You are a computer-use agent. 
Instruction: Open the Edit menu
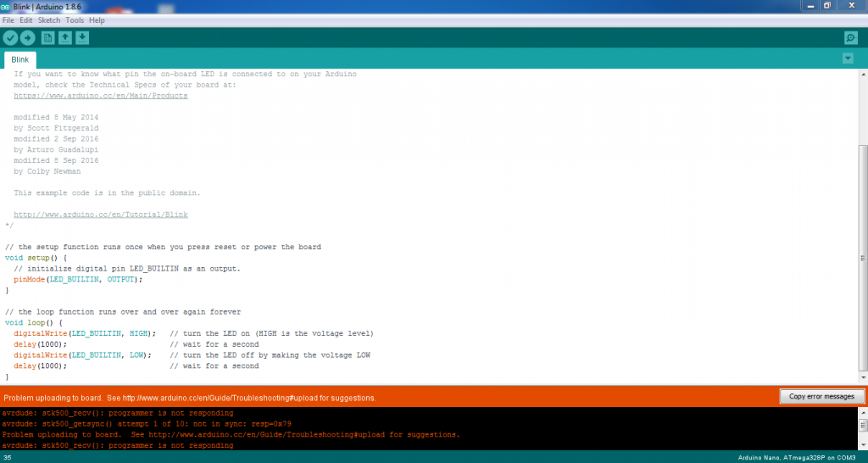26,20
